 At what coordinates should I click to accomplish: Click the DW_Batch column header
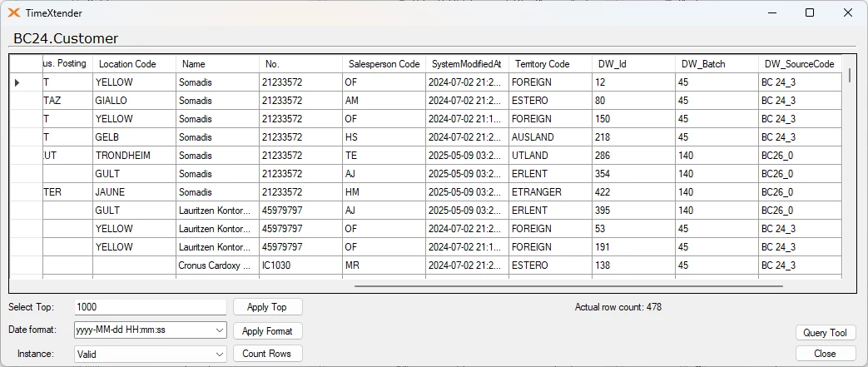pyautogui.click(x=717, y=63)
